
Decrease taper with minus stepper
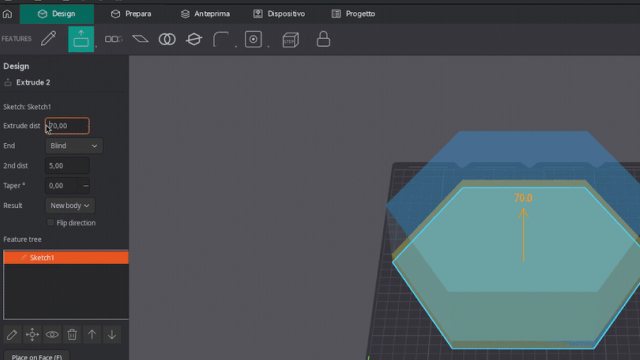[86, 186]
